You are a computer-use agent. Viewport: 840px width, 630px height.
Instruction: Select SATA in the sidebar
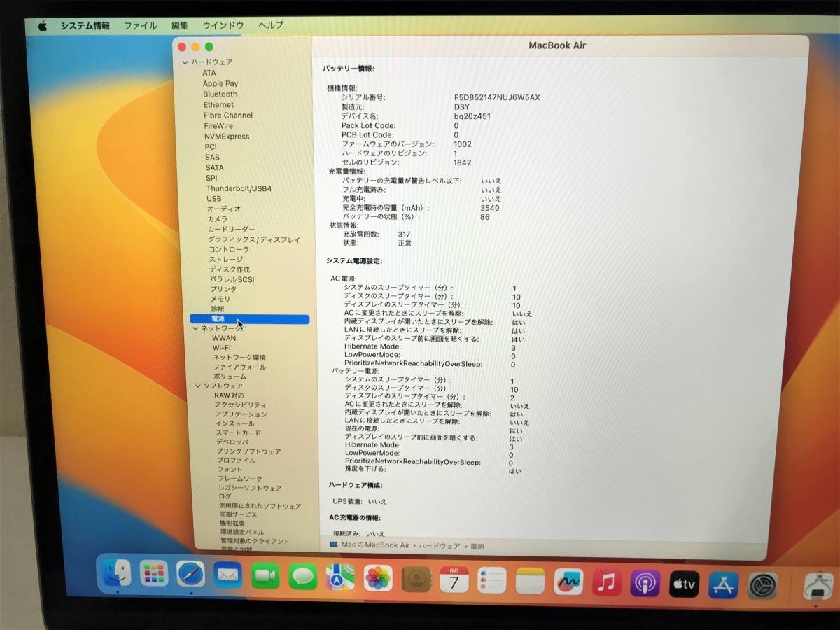click(x=215, y=168)
